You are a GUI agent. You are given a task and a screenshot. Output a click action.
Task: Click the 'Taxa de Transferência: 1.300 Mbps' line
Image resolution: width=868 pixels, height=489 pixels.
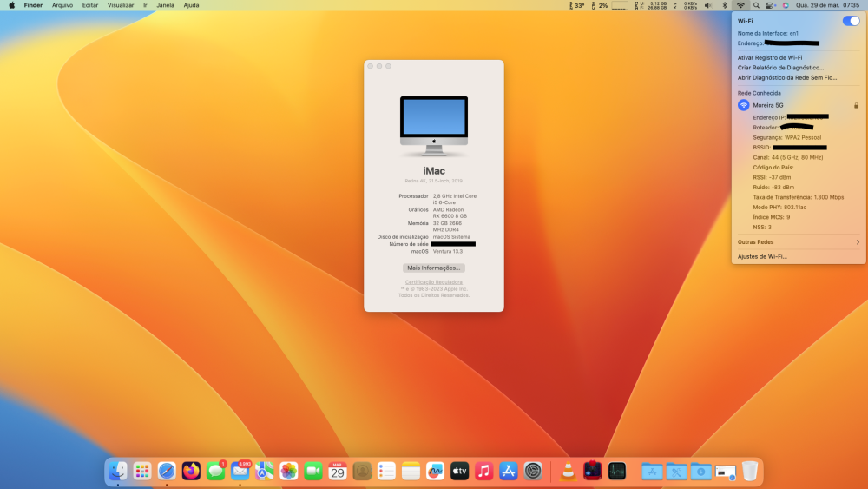(799, 197)
